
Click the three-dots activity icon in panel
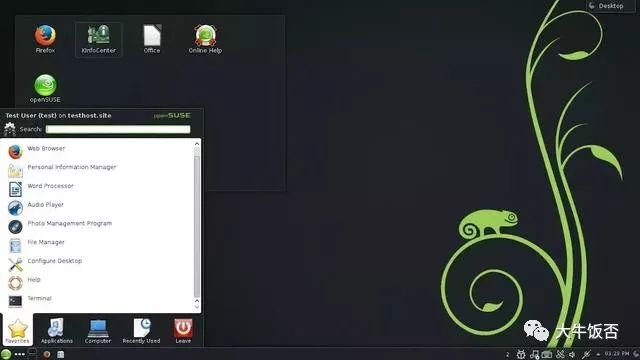pos(20,354)
